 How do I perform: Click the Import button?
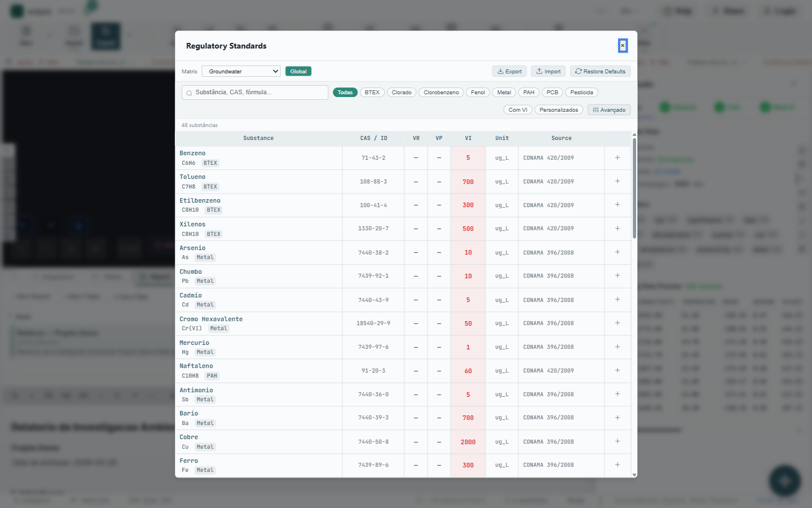pos(548,71)
